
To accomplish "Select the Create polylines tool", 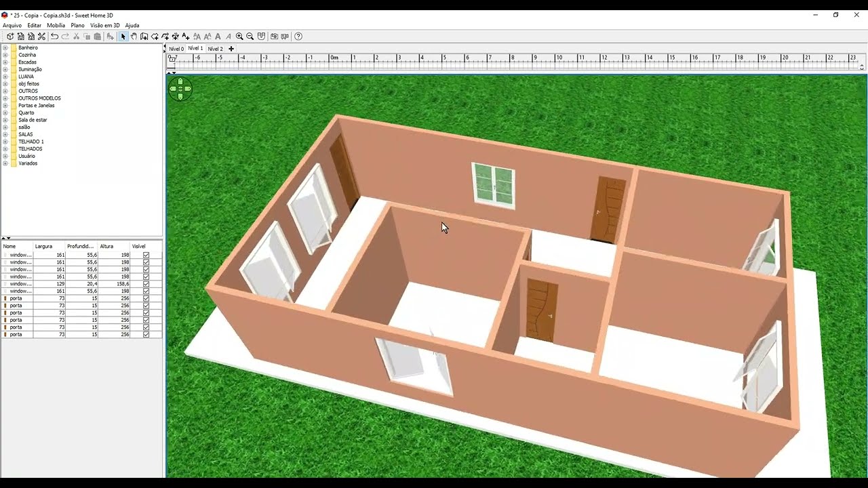I will coord(165,37).
